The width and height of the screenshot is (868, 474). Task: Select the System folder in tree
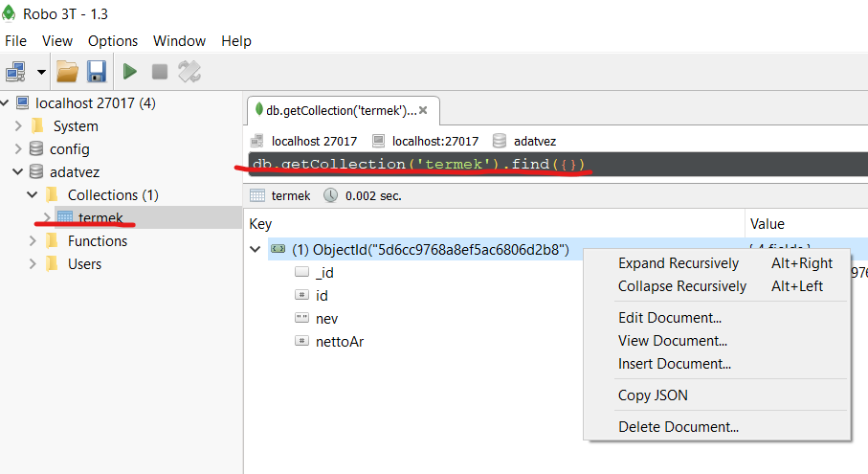tap(76, 126)
